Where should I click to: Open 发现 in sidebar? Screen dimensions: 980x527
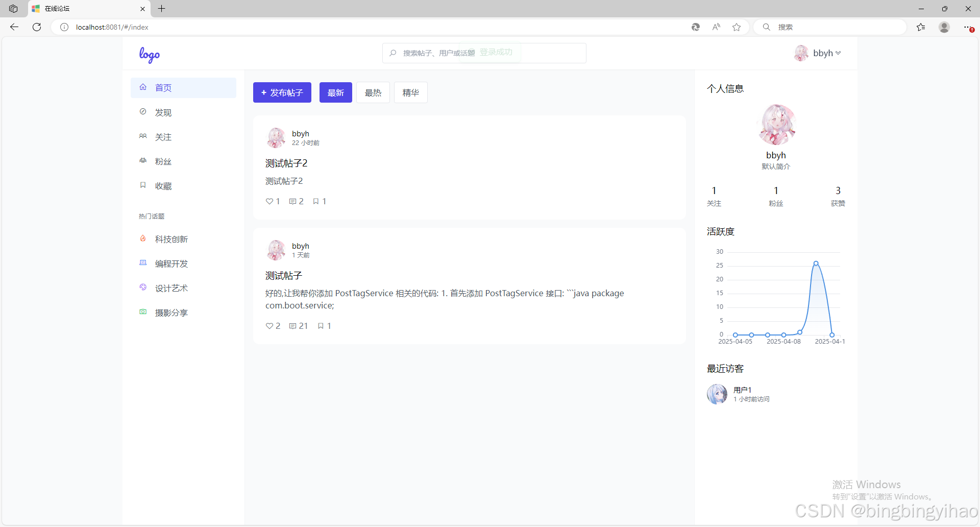coord(183,112)
